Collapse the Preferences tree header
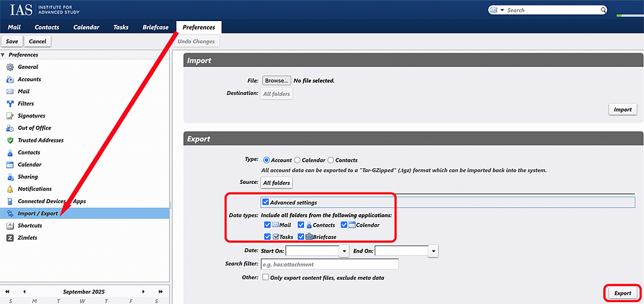The height and width of the screenshot is (304, 644). pos(3,54)
